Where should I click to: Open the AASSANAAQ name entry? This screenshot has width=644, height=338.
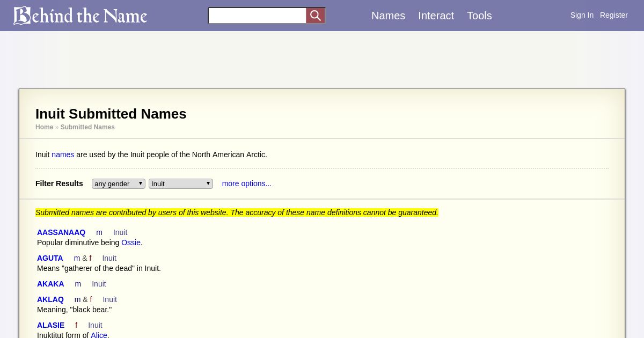[61, 232]
